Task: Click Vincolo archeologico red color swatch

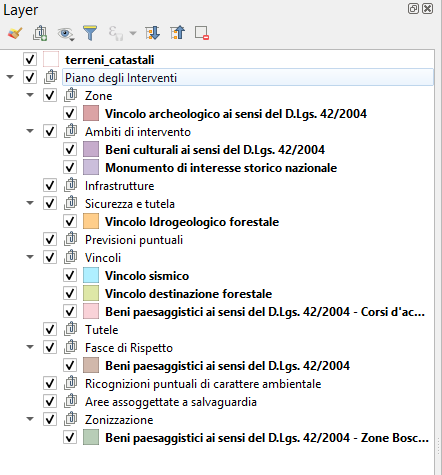Action: (x=91, y=113)
